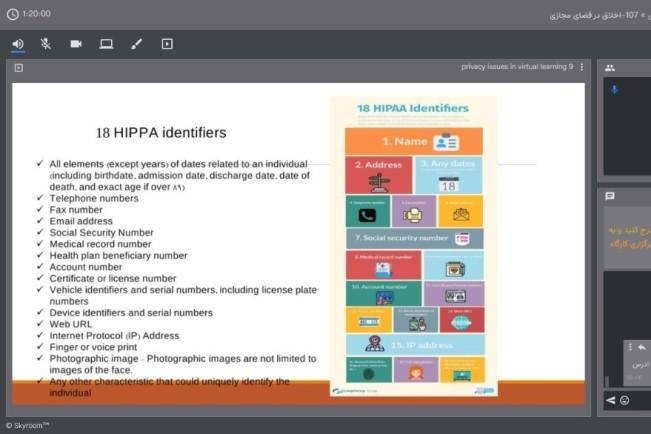Click the blue microphone indicator in participants panel
Screen dimensions: 651x434
tap(614, 90)
